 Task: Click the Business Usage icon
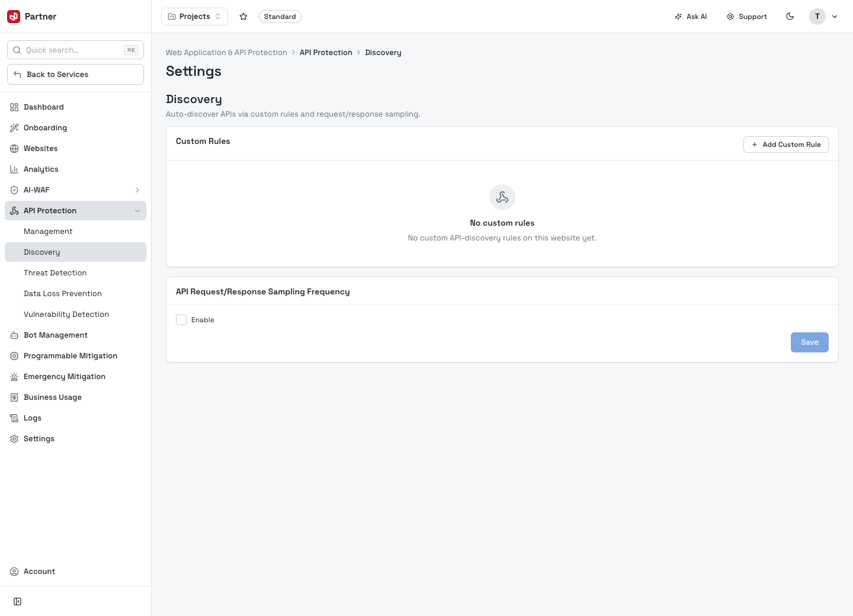tap(14, 397)
